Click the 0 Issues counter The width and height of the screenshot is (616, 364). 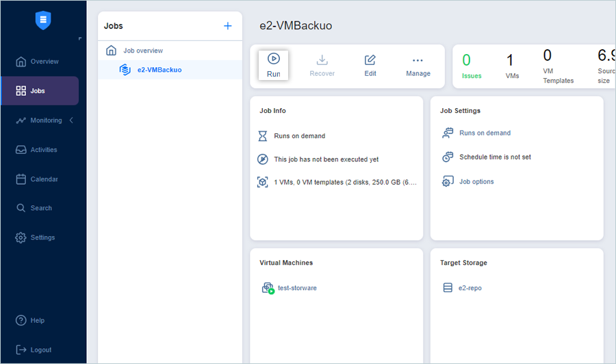pos(472,66)
